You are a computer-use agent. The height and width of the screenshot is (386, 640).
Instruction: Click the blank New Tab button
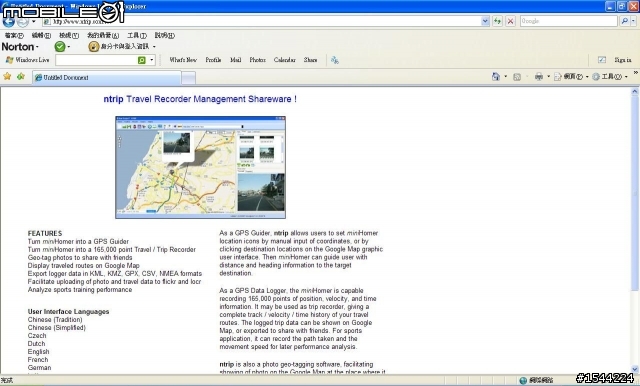coord(188,78)
